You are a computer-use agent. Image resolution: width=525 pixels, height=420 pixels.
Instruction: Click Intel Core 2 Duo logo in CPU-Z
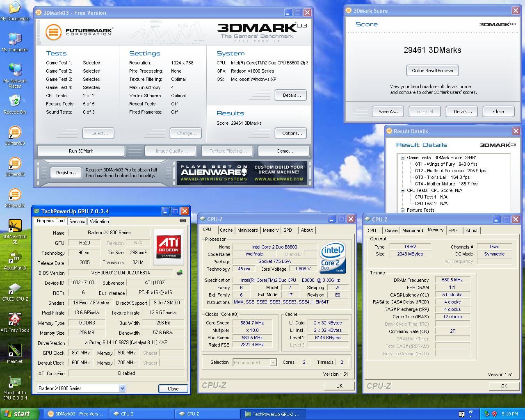pos(333,258)
